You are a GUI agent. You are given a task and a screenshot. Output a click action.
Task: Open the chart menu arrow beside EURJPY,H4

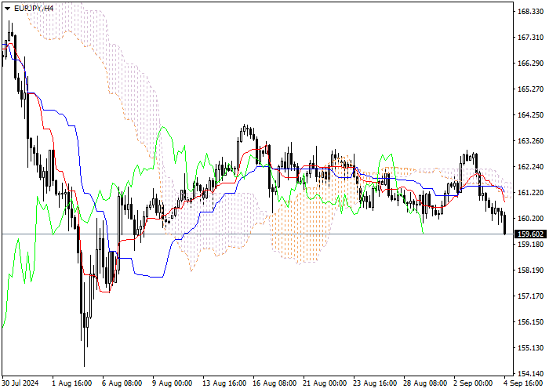point(7,9)
